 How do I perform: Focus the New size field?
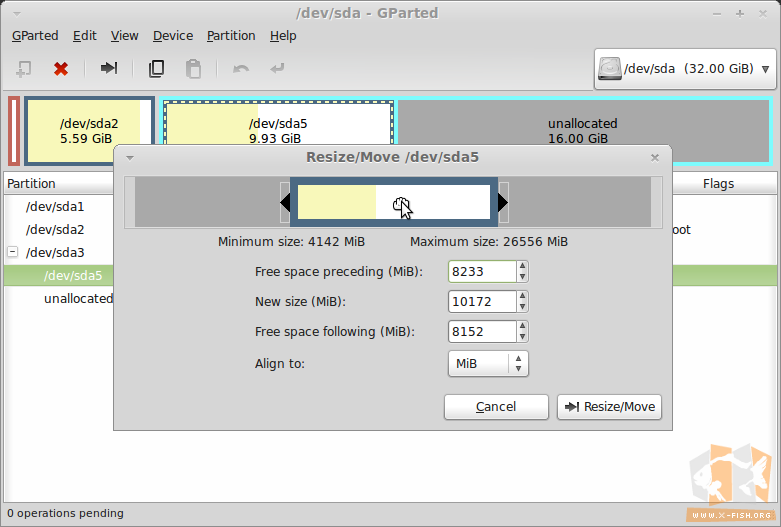tap(482, 301)
